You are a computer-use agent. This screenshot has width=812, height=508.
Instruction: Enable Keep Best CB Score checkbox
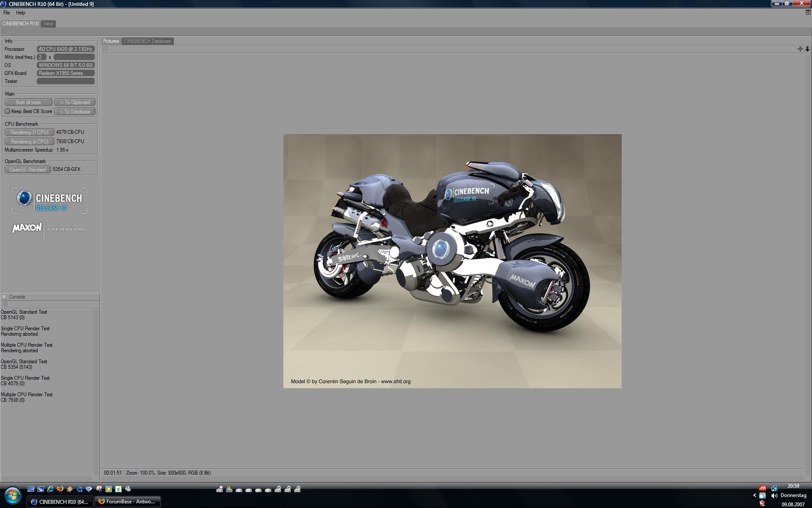tap(8, 111)
